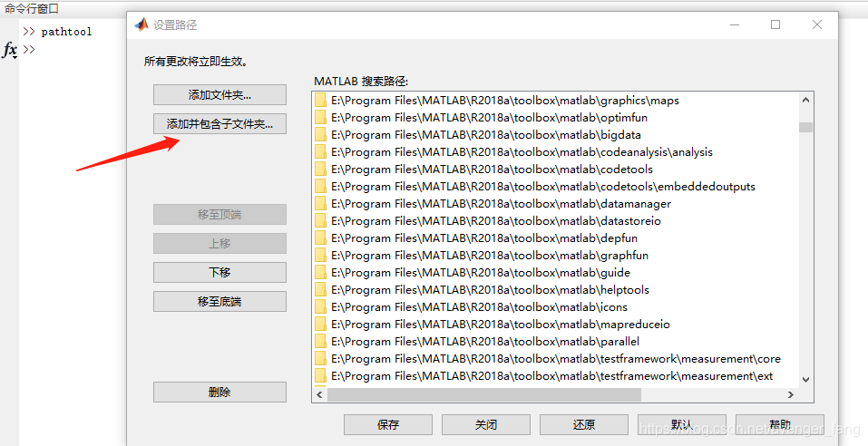The width and height of the screenshot is (868, 446).
Task: Select path ending in toolbox\matlab\bigdata
Action: pos(486,134)
